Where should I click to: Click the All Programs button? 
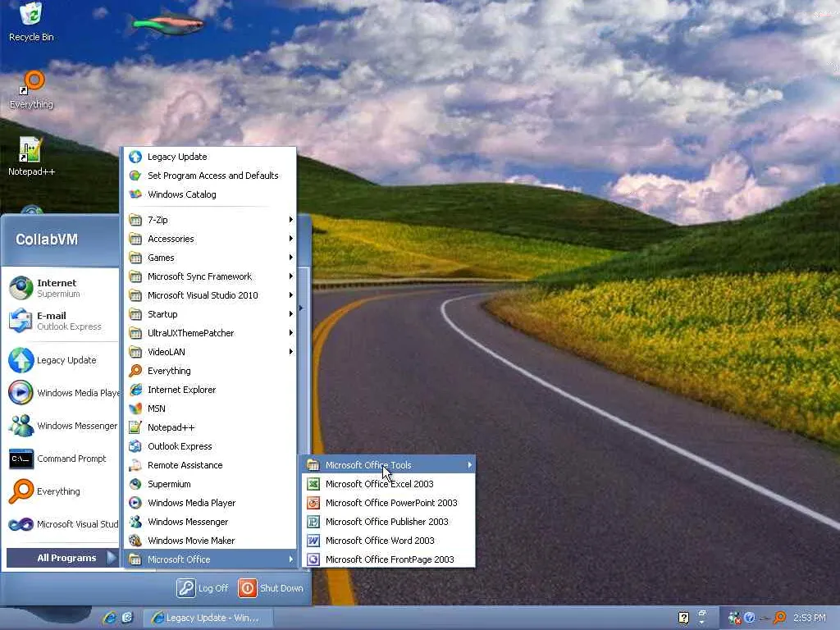[62, 558]
